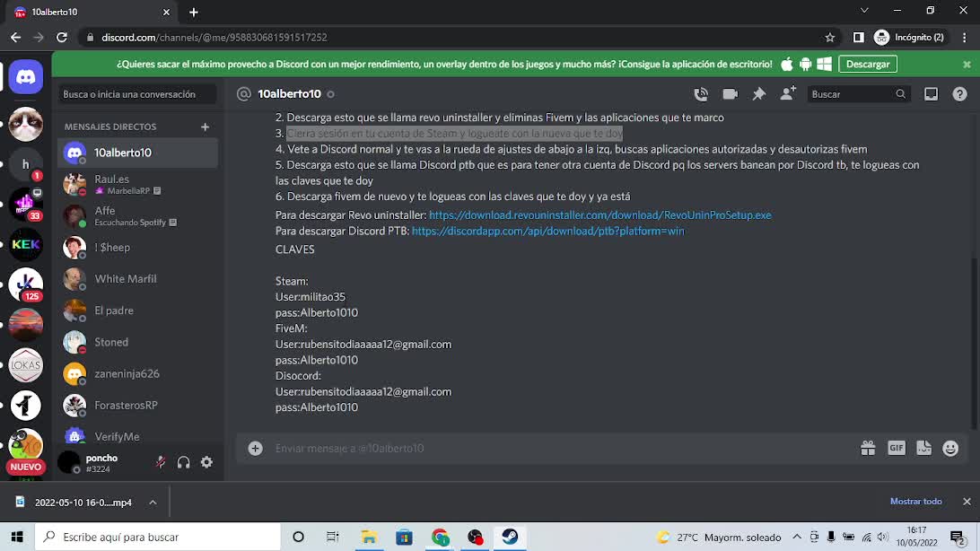Send a gift with the gift icon
This screenshot has height=551, width=980.
pos(868,448)
